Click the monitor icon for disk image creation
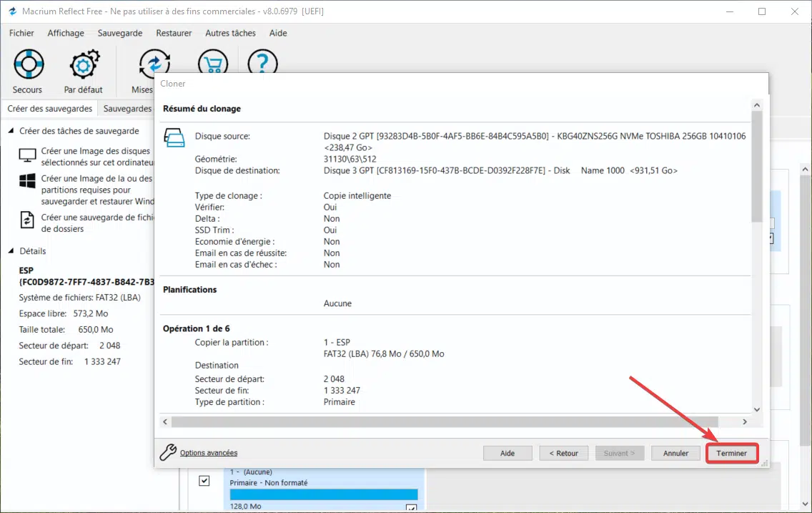The height and width of the screenshot is (513, 812). click(x=27, y=155)
